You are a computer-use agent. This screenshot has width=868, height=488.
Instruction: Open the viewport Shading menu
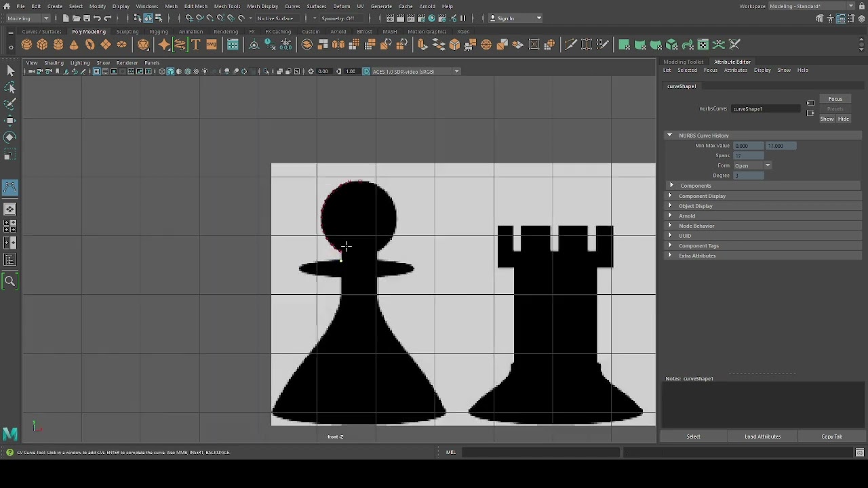pos(54,63)
